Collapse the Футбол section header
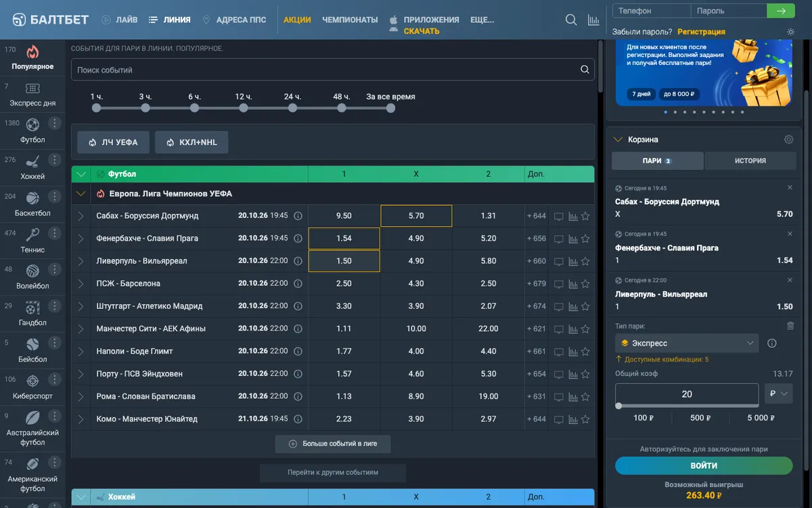The height and width of the screenshot is (508, 812). click(x=81, y=175)
